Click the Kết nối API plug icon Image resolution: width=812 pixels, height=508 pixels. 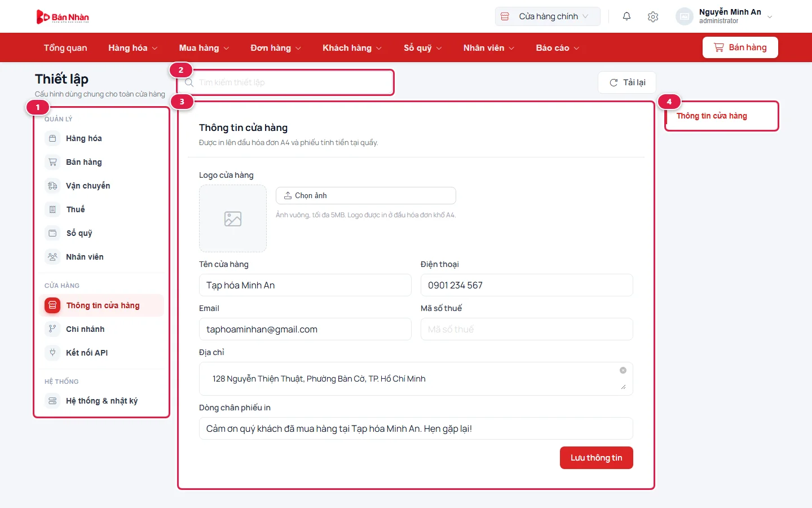pos(52,353)
